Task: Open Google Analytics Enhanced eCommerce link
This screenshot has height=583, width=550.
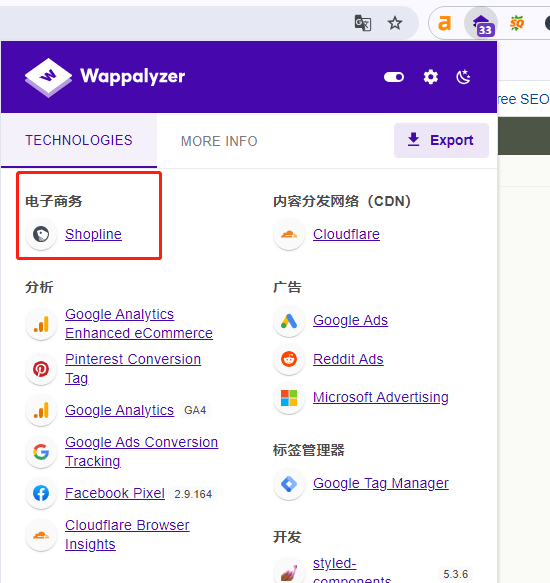Action: 139,323
